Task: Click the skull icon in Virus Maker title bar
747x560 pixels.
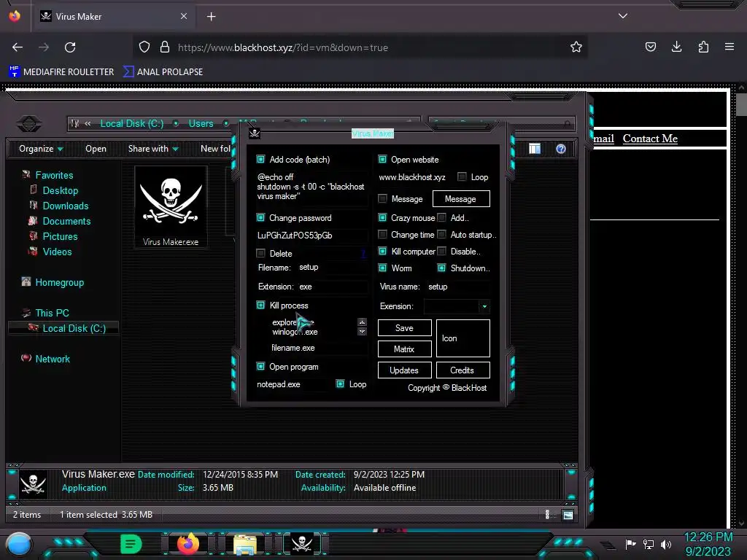Action: pyautogui.click(x=255, y=133)
